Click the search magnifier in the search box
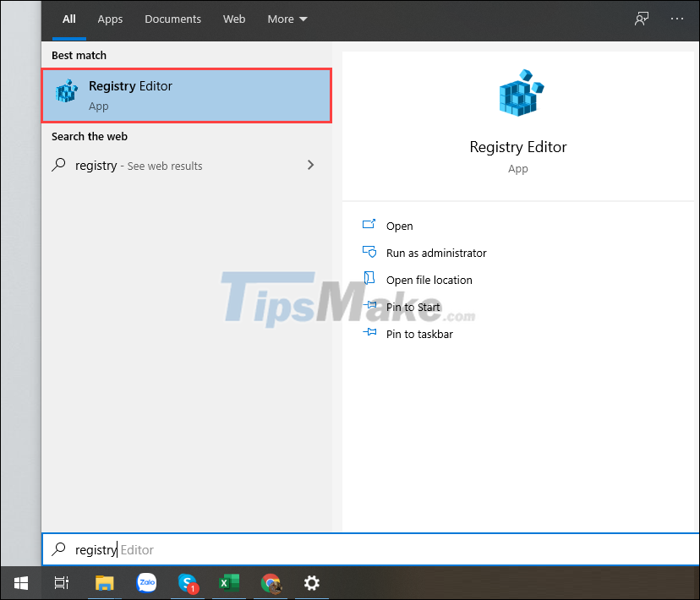Screen dimensions: 700x600 [58, 549]
